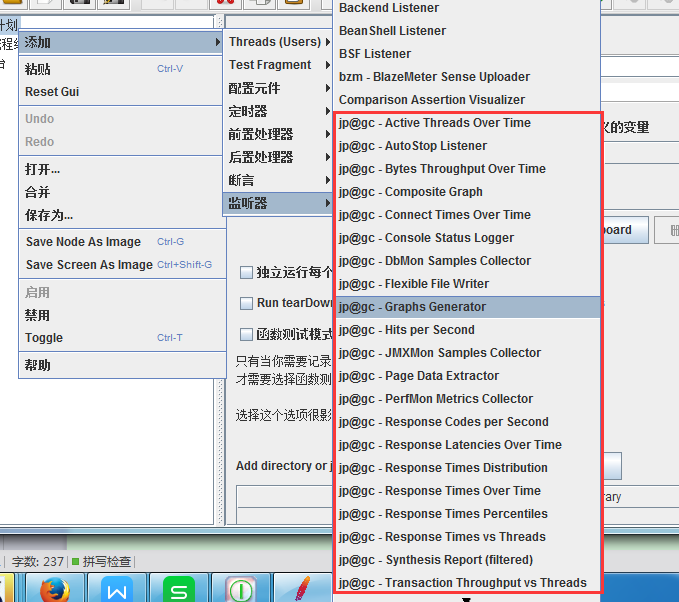Expand 配置元件 submenu

[279, 88]
